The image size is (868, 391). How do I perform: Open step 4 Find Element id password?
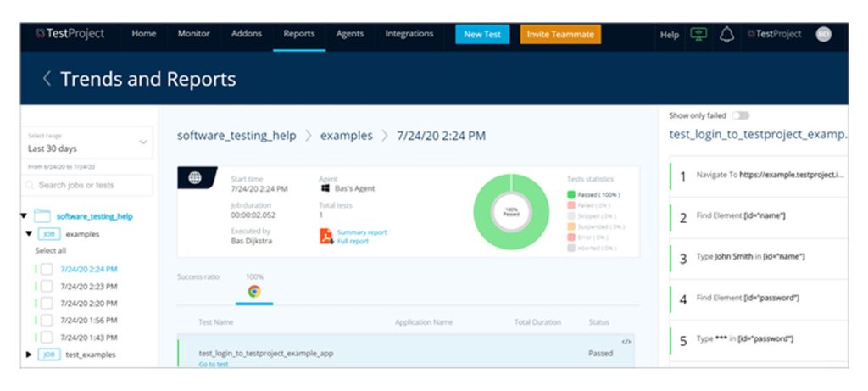(759, 299)
